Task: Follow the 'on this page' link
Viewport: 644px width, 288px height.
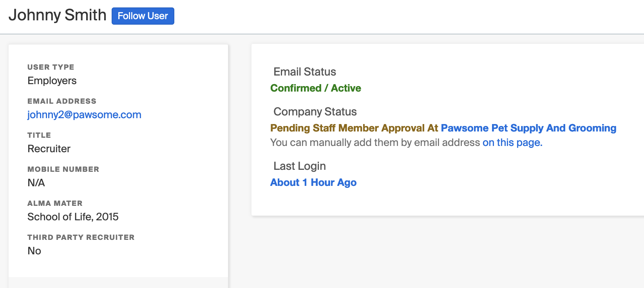Action: pos(512,142)
